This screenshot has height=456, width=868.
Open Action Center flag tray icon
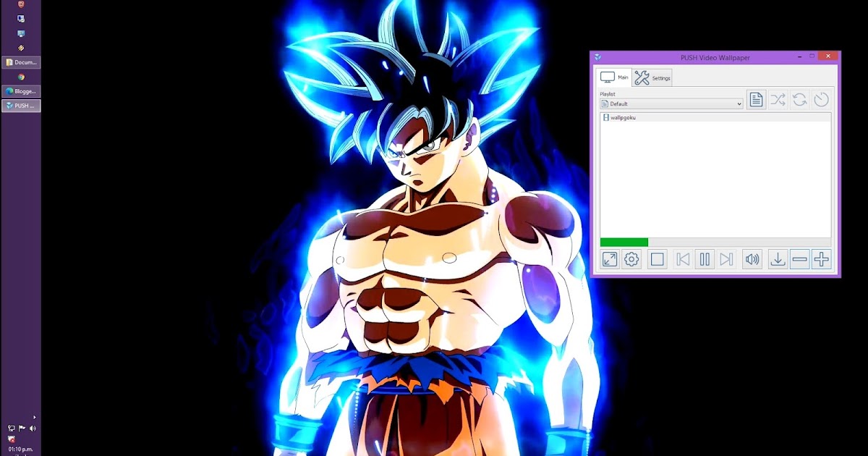pos(22,428)
